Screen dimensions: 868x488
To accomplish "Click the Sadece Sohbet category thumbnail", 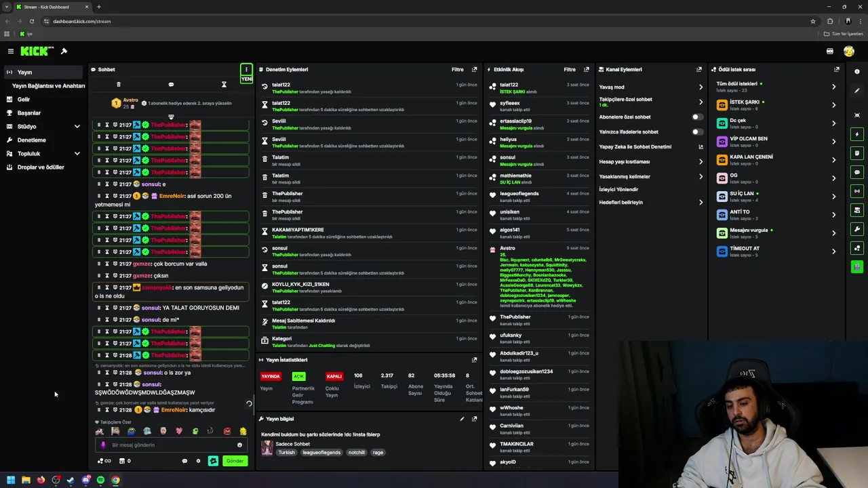I will 267,447.
